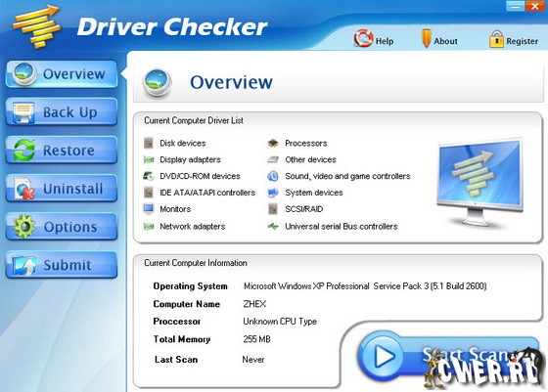
Task: Click the Display adapters icon
Action: pyautogui.click(x=149, y=159)
